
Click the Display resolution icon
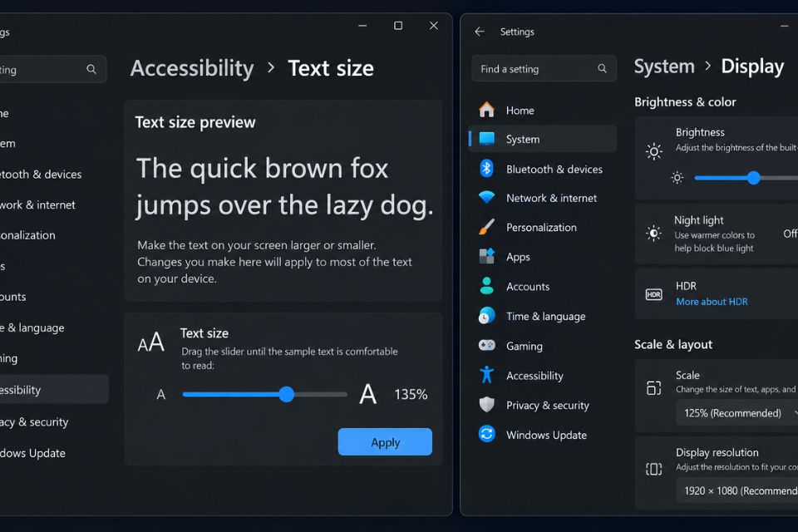point(654,469)
